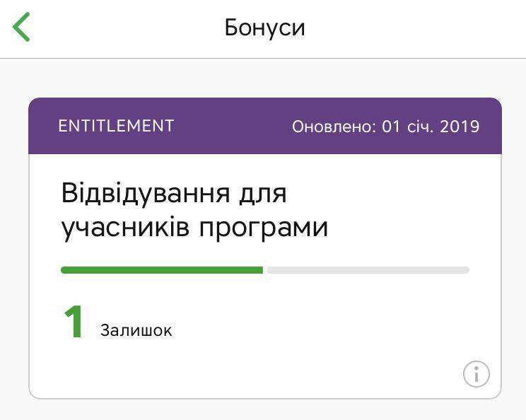
Task: Click the left start of progress bar
Action: pos(64,269)
